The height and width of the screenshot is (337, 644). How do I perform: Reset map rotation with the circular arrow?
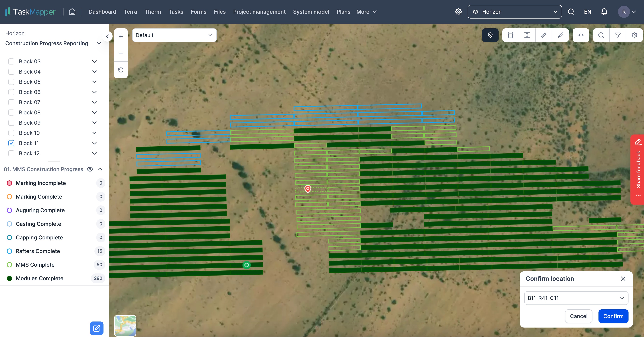pyautogui.click(x=121, y=70)
